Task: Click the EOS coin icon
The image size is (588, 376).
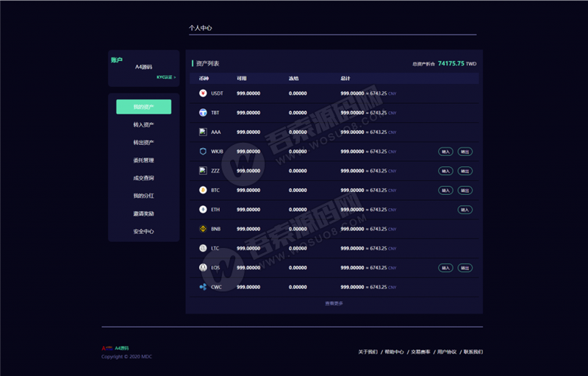Action: point(203,268)
